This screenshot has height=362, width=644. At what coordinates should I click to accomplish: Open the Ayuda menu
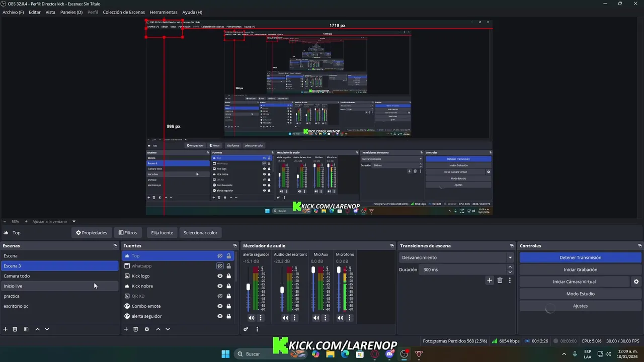(x=192, y=12)
